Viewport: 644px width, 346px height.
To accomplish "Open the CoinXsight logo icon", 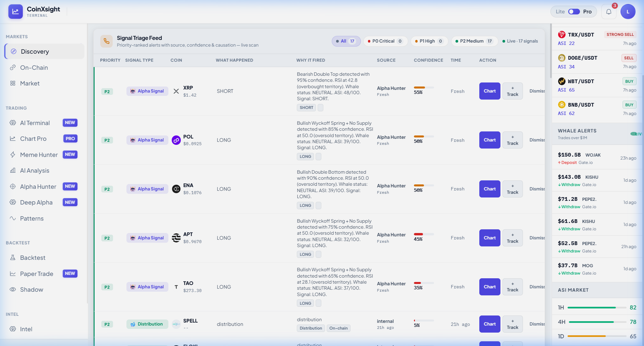I will [15, 11].
